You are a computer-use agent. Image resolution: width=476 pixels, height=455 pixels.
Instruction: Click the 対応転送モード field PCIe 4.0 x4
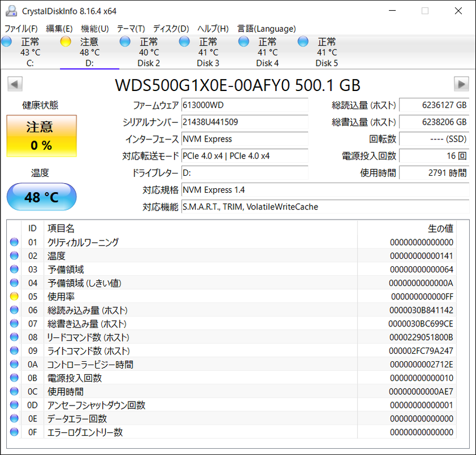pos(245,156)
